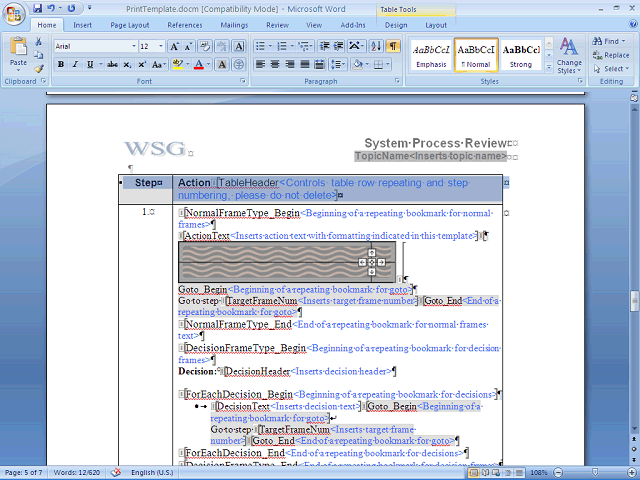
Task: Redo the last action
Action: click(x=71, y=8)
